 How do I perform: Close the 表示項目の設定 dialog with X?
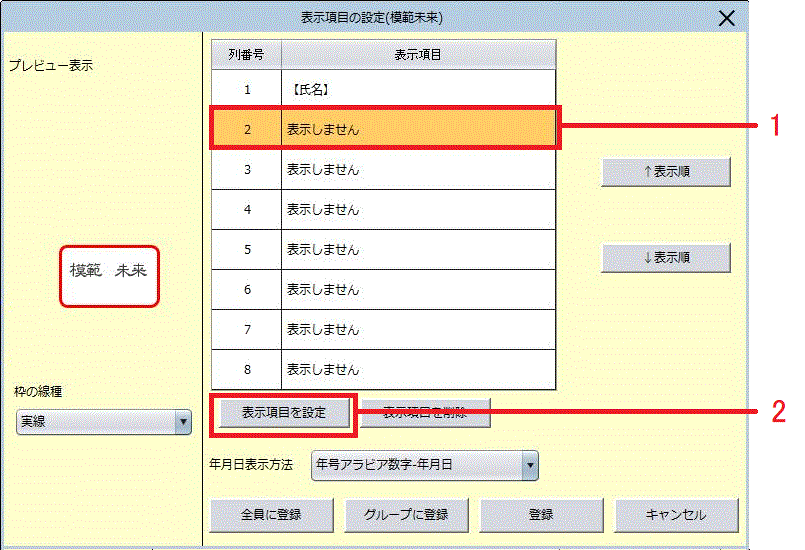(726, 18)
